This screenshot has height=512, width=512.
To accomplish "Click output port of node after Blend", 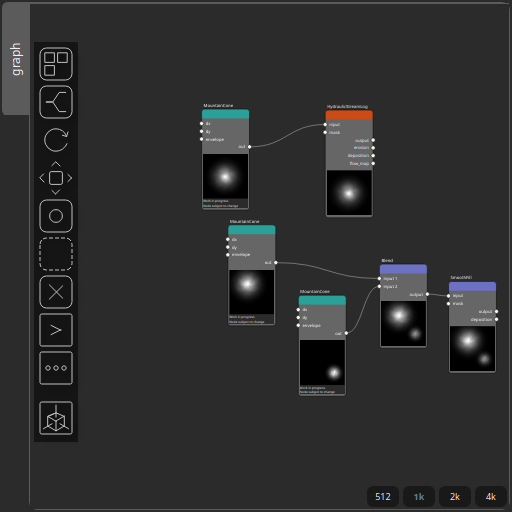I will [x=496, y=312].
